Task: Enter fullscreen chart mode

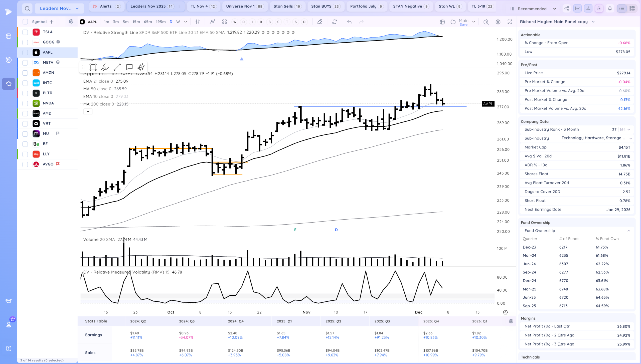Action: (x=510, y=22)
